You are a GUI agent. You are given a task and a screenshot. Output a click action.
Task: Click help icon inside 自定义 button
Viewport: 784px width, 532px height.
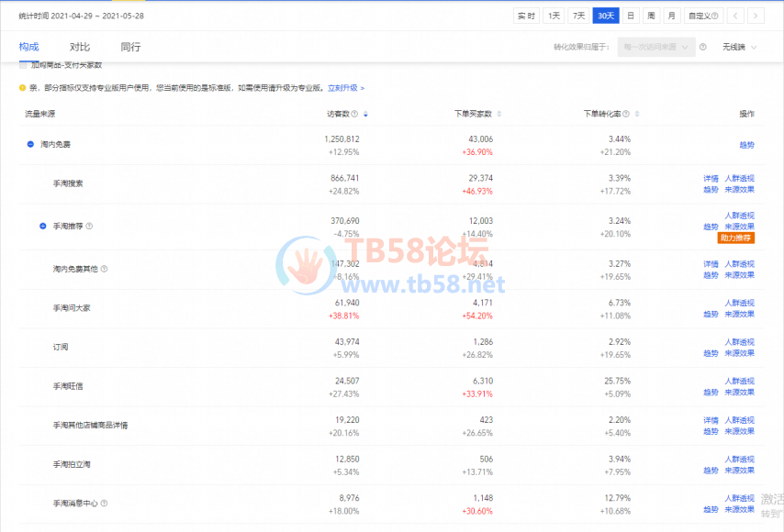(x=715, y=16)
